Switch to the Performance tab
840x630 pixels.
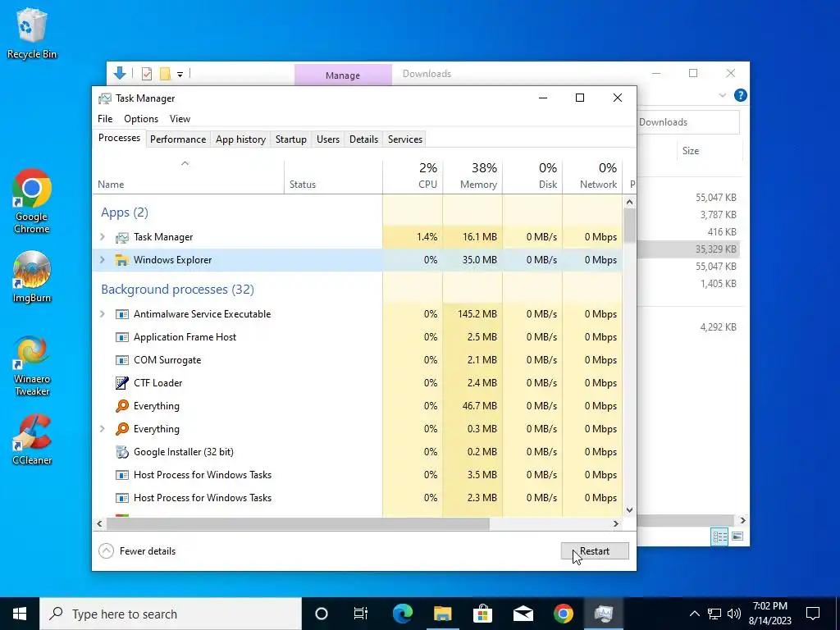point(178,139)
